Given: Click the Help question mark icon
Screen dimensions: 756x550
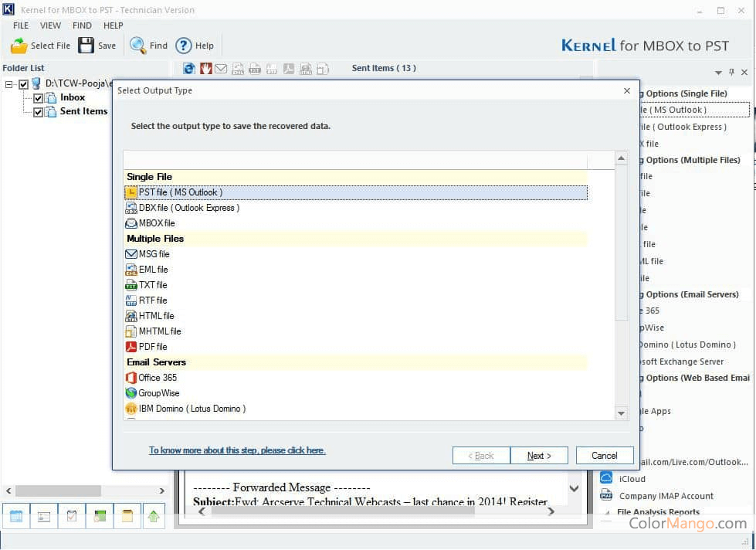Looking at the screenshot, I should pyautogui.click(x=184, y=46).
